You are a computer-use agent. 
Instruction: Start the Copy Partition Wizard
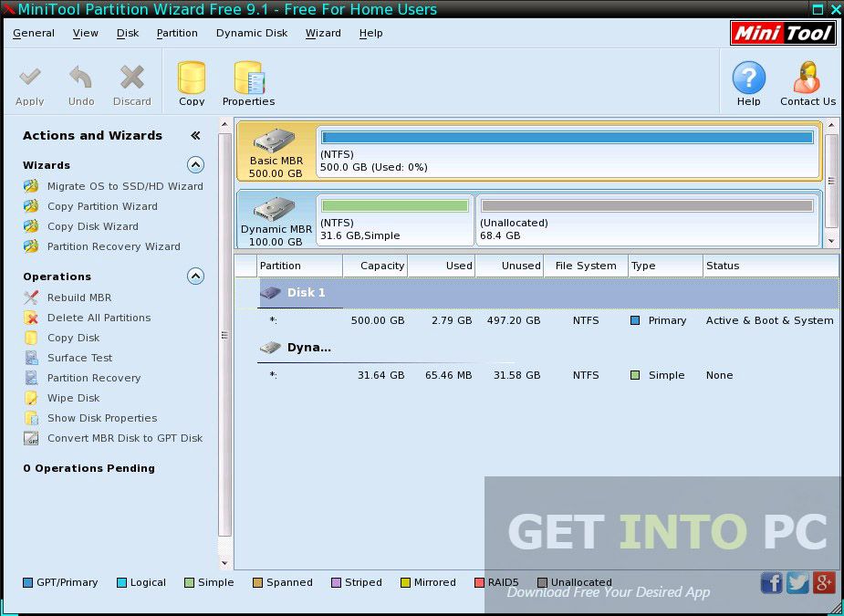coord(102,206)
